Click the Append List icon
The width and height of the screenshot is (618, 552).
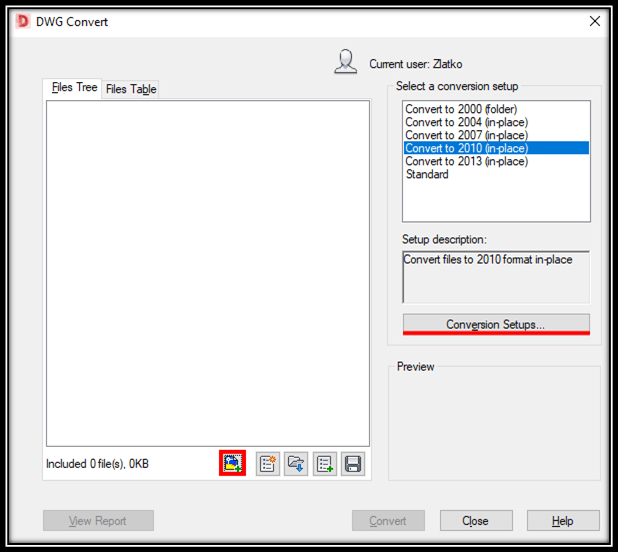(x=325, y=464)
